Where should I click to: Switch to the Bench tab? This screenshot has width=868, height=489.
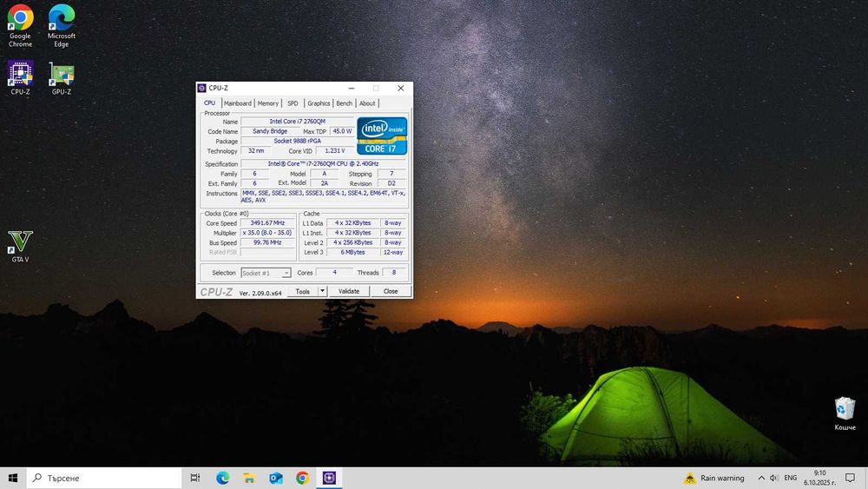tap(345, 103)
